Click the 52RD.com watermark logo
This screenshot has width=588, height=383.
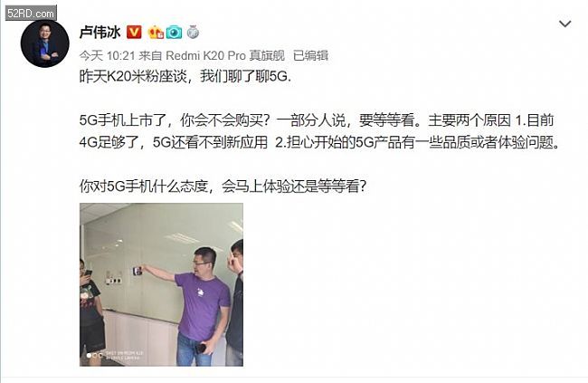[31, 14]
